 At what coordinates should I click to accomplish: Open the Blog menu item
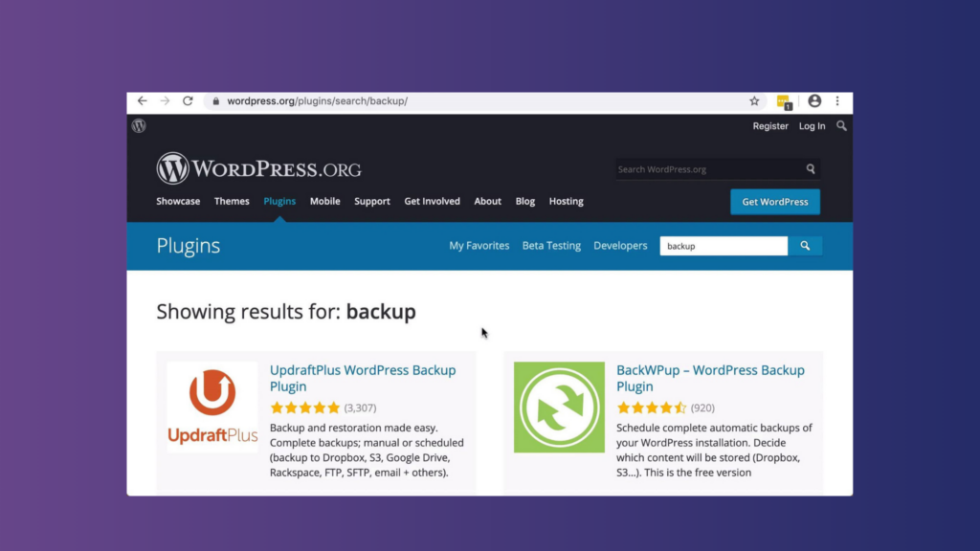tap(525, 201)
